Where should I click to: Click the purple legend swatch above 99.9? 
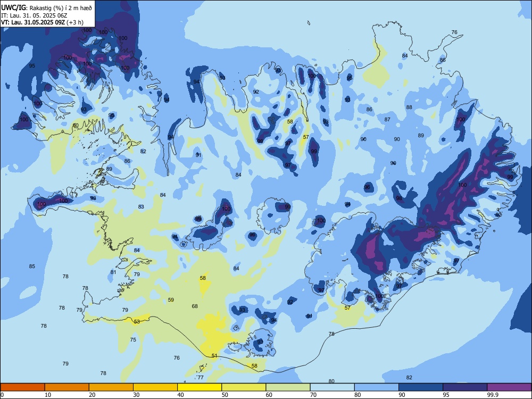click(x=509, y=387)
